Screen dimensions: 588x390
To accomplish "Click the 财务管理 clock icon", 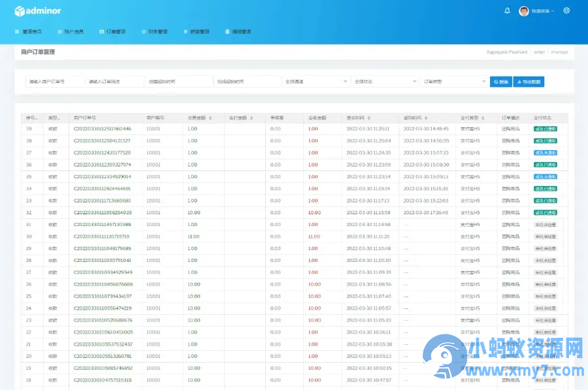I will point(143,31).
